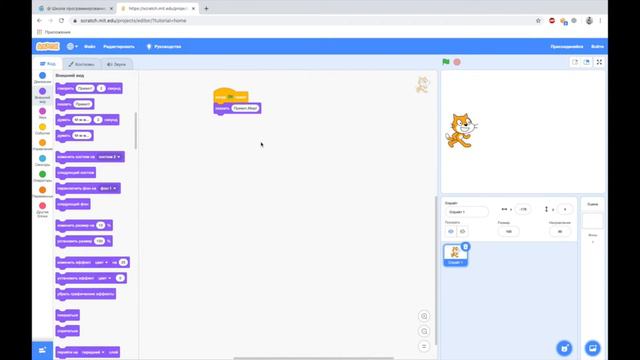Image resolution: width=640 pixels, height=360 pixels.
Task: Click the Scratch logo in menu bar
Action: 48,47
